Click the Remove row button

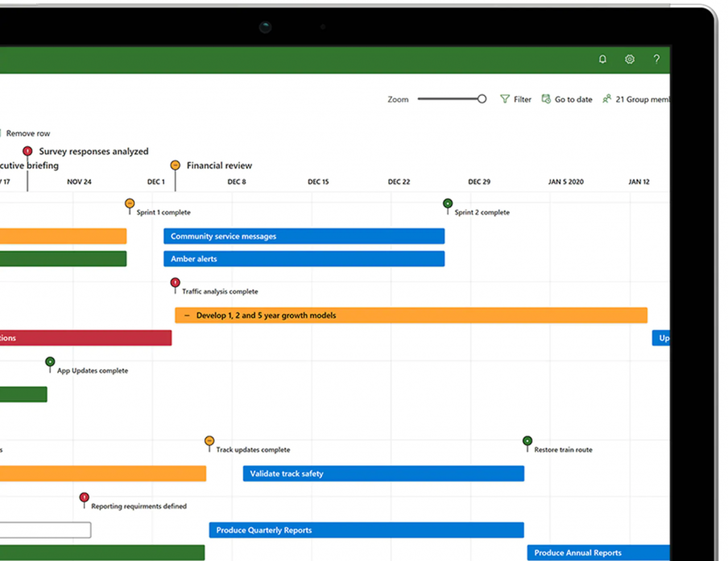coord(27,133)
